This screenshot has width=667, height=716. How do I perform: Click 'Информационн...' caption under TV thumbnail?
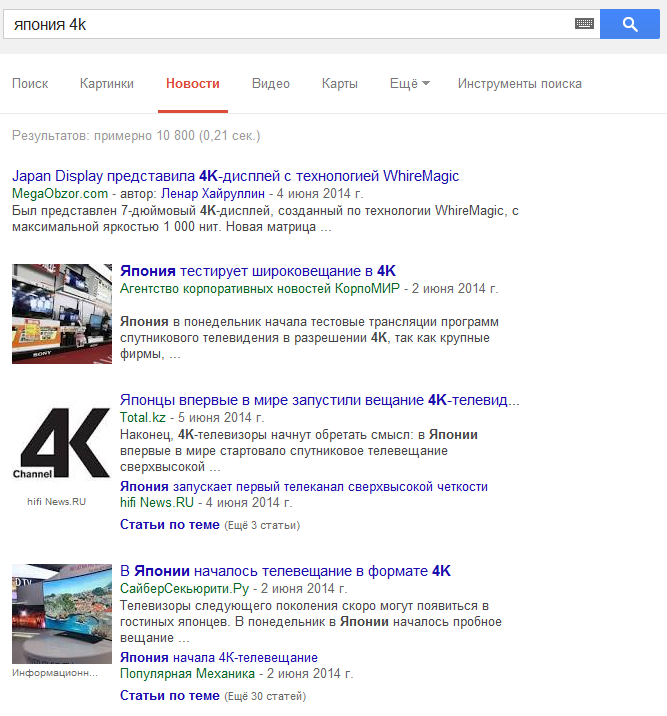tap(55, 673)
